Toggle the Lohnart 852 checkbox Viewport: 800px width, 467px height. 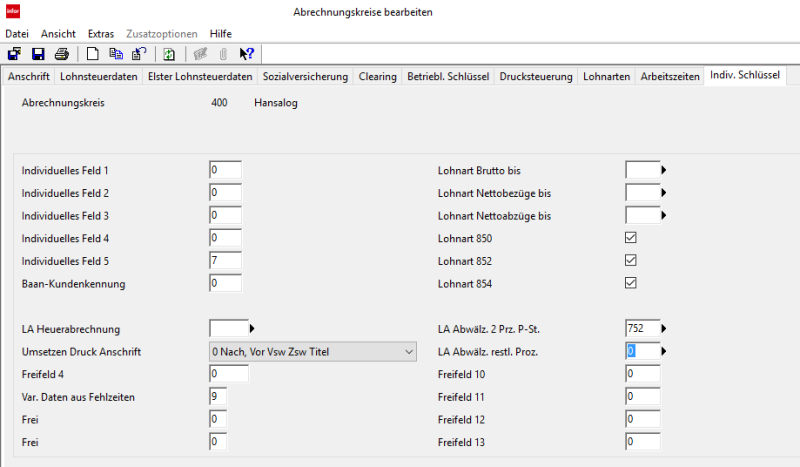pos(631,260)
